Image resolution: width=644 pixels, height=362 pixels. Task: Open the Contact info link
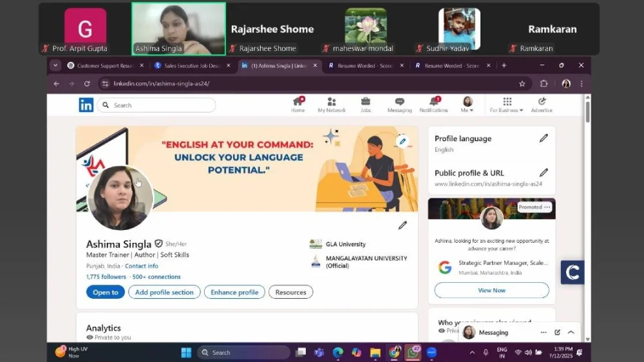click(x=142, y=266)
